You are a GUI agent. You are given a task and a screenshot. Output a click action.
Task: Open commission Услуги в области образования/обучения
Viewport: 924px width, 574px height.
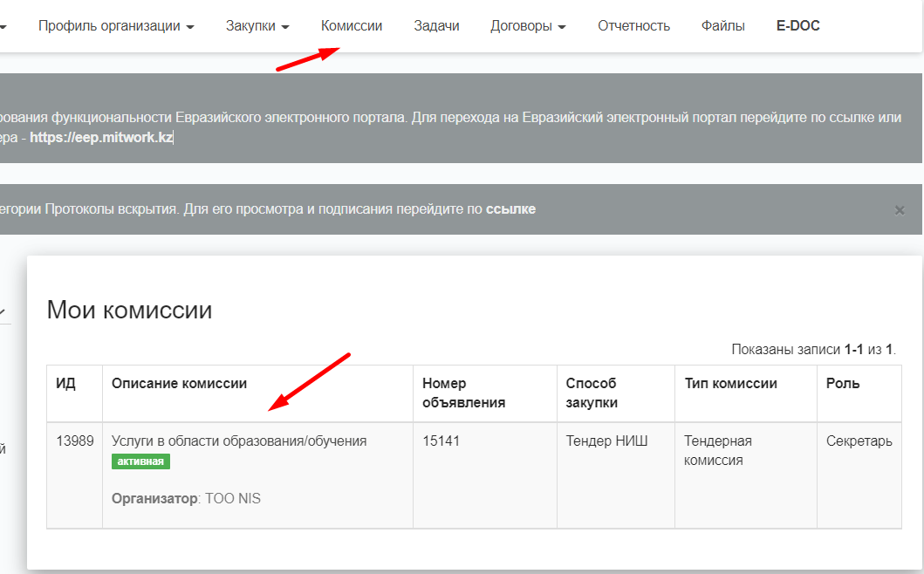pos(239,441)
